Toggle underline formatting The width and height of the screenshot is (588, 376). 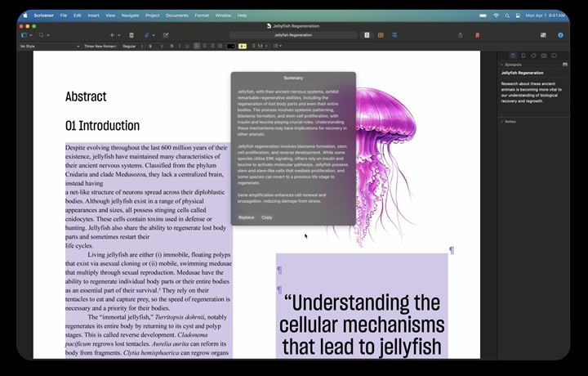187,46
